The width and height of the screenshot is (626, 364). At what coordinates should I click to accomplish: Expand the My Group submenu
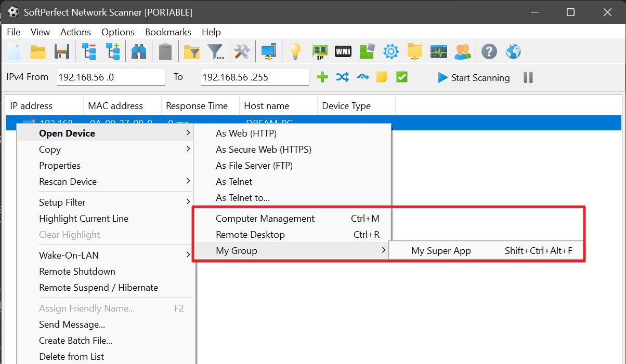tap(292, 251)
